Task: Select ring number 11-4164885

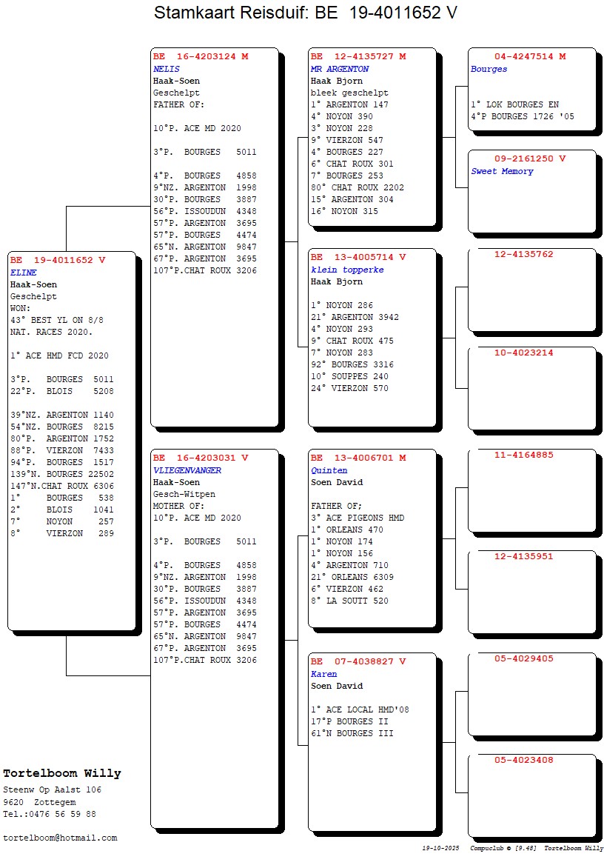Action: pos(523,455)
